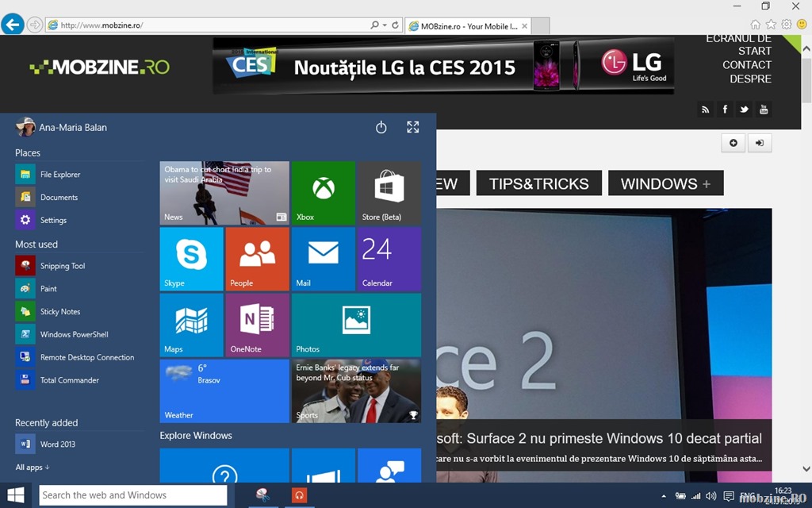Open the Twitter icon on Mobzine
Screen dimensions: 812x508
pos(744,110)
